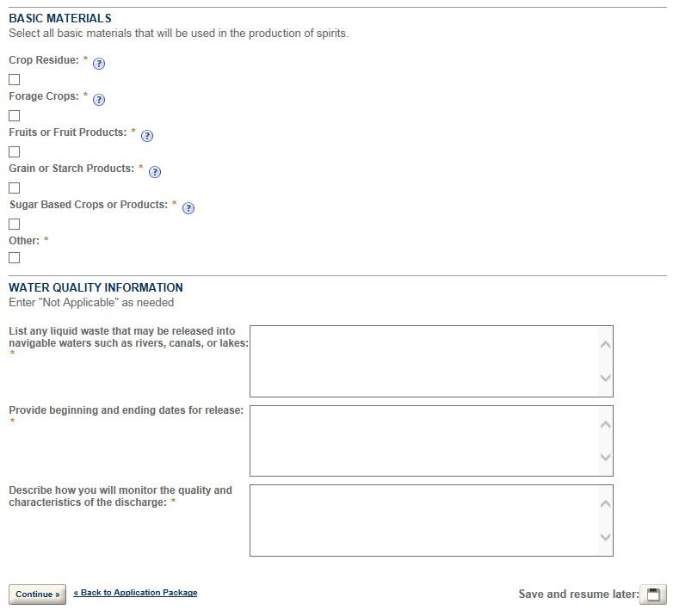
Task: Go back to Application Package link
Action: click(135, 593)
